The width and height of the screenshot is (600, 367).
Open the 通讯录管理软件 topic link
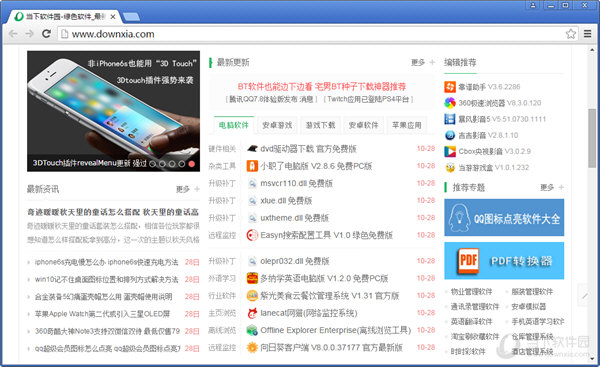pos(475,307)
